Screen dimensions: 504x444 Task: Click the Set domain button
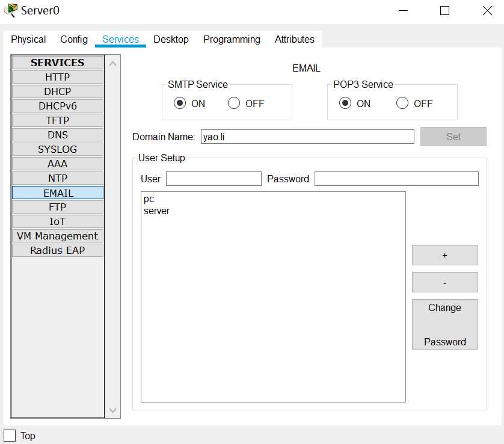[x=453, y=137]
